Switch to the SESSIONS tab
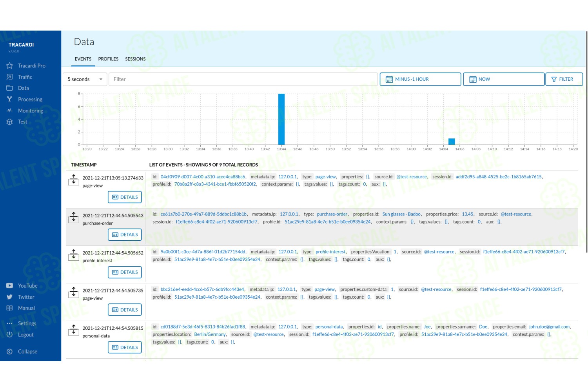 pos(135,59)
